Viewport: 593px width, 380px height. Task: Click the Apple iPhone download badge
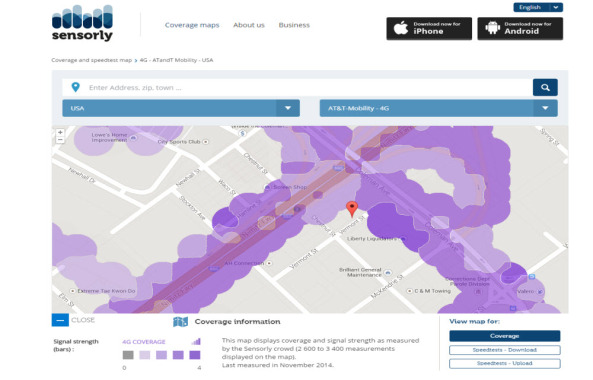tap(429, 28)
